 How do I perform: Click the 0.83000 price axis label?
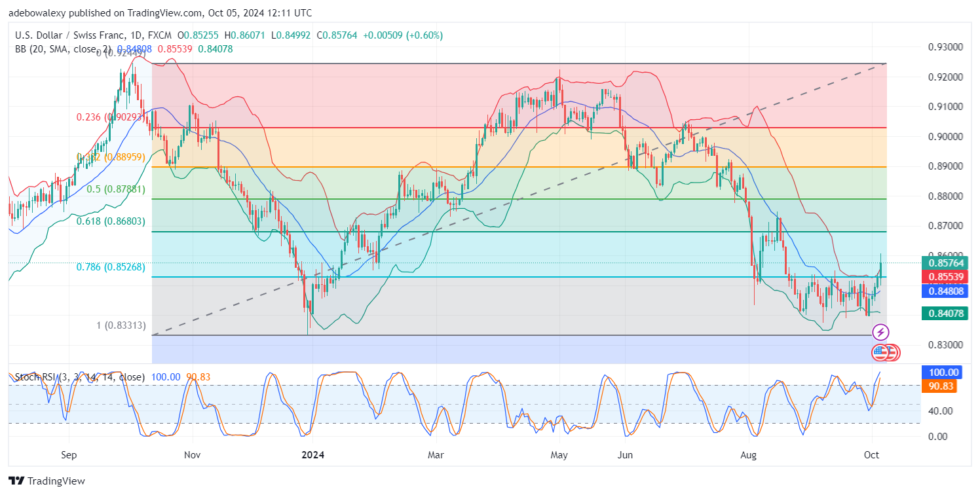pos(946,344)
